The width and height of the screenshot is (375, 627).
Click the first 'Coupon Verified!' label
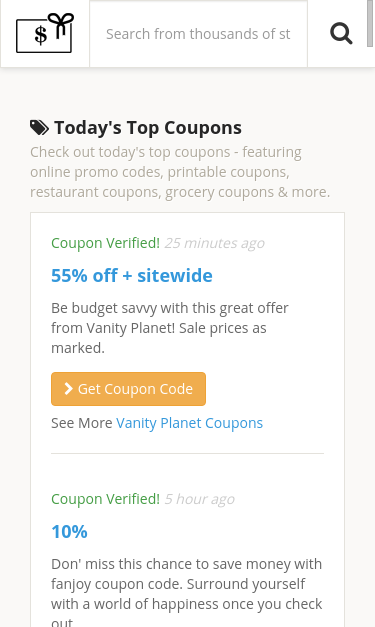pyautogui.click(x=106, y=243)
